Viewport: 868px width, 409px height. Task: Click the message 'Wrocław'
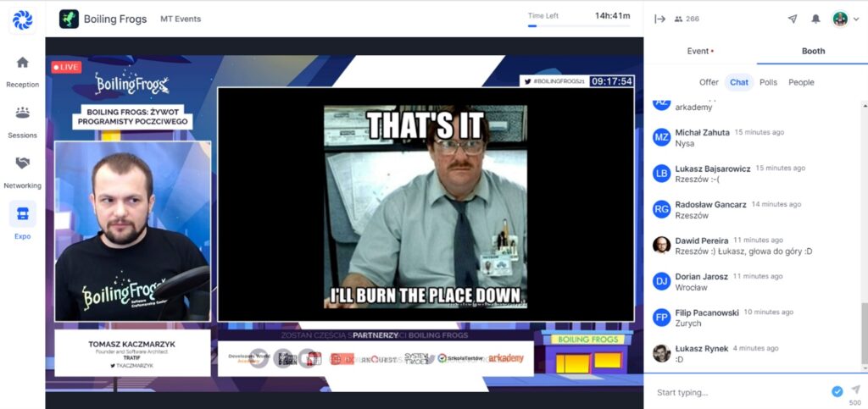691,287
